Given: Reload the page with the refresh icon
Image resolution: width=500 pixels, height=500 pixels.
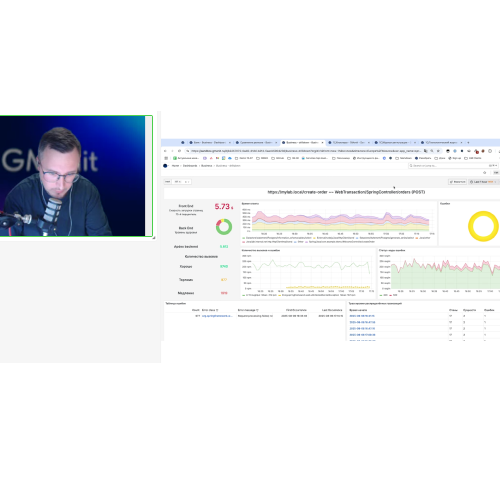Looking at the screenshot, I should 179,151.
